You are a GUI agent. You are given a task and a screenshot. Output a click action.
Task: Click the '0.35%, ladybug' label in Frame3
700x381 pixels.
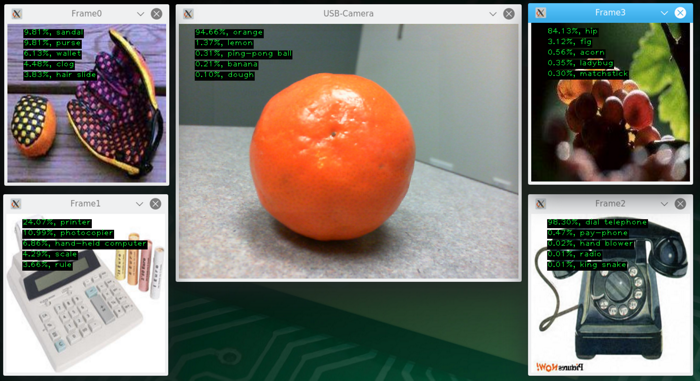(580, 63)
